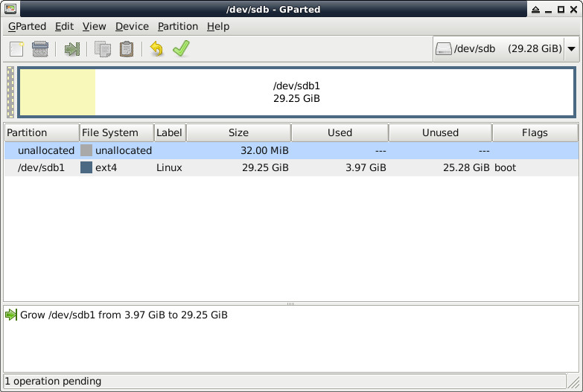This screenshot has height=392, width=583.
Task: Open the Help menu
Action: tap(218, 26)
